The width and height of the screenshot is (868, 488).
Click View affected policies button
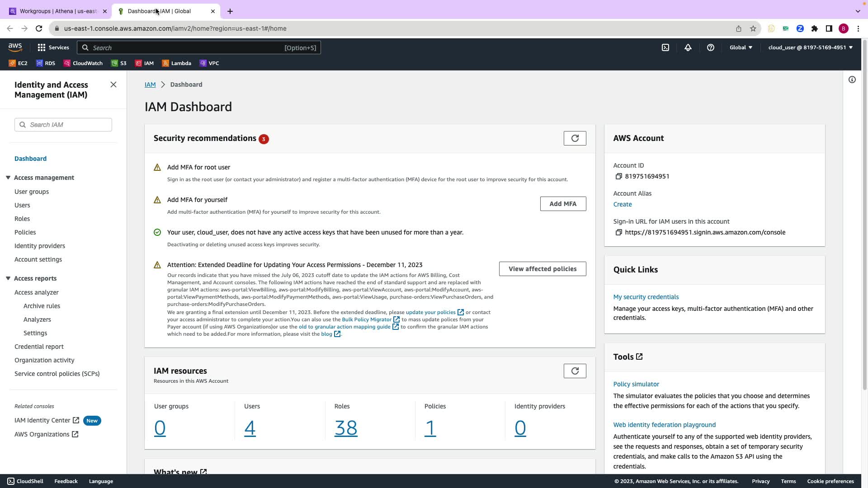coord(542,269)
